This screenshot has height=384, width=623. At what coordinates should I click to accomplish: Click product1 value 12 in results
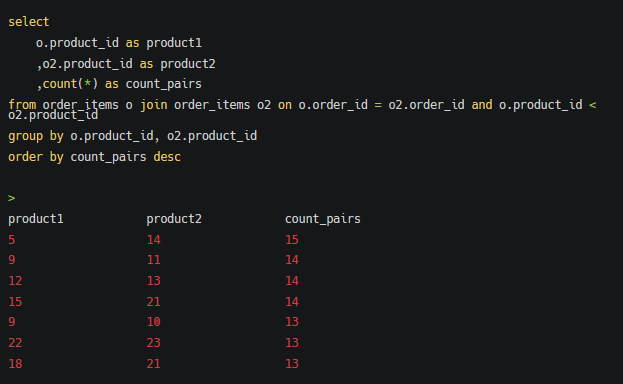(15, 281)
